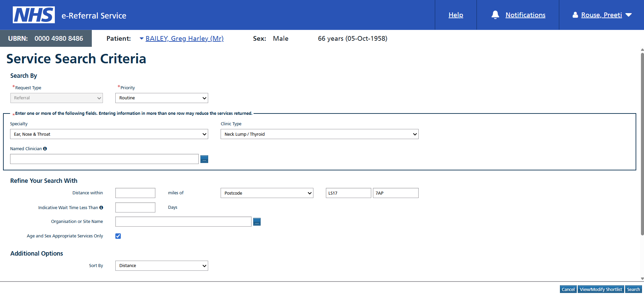Click the e-Referral Service title
The width and height of the screenshot is (644, 296).
coord(94,15)
